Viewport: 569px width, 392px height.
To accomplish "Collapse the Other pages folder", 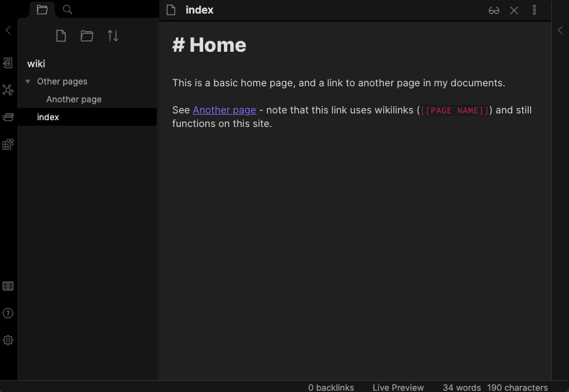I will (x=28, y=81).
